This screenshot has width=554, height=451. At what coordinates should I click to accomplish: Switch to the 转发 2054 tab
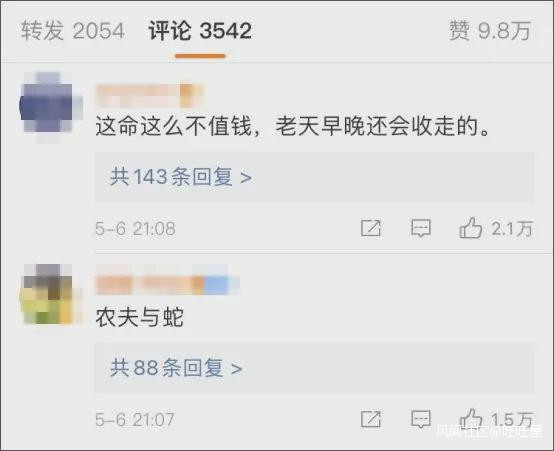pyautogui.click(x=72, y=30)
